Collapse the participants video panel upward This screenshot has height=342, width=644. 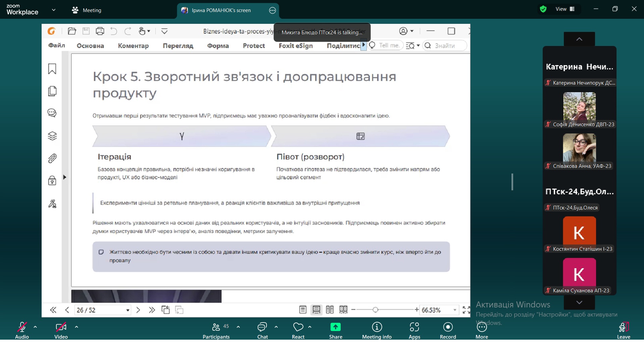point(579,39)
